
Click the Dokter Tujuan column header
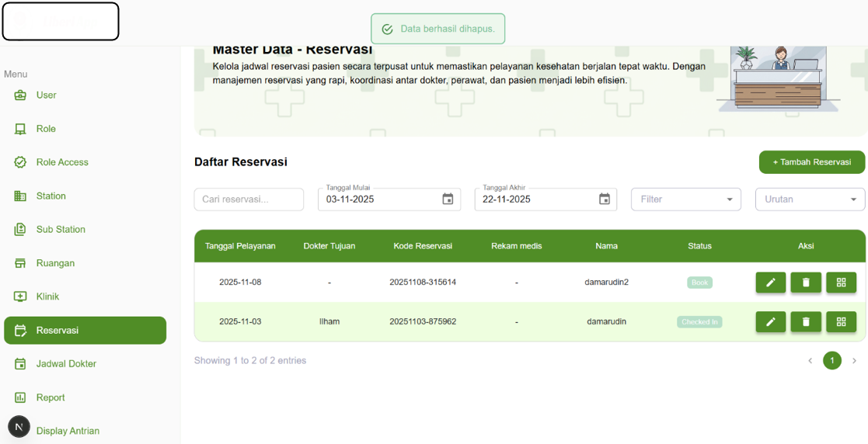[329, 246]
